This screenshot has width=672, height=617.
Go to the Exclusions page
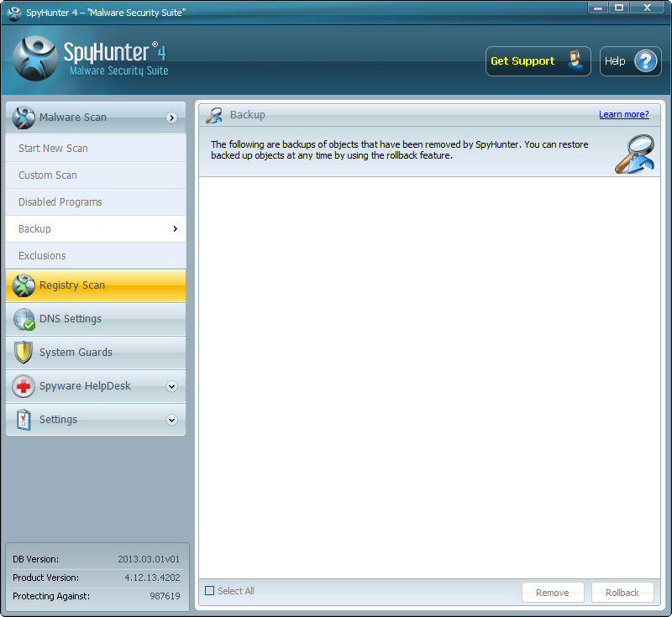tap(42, 256)
